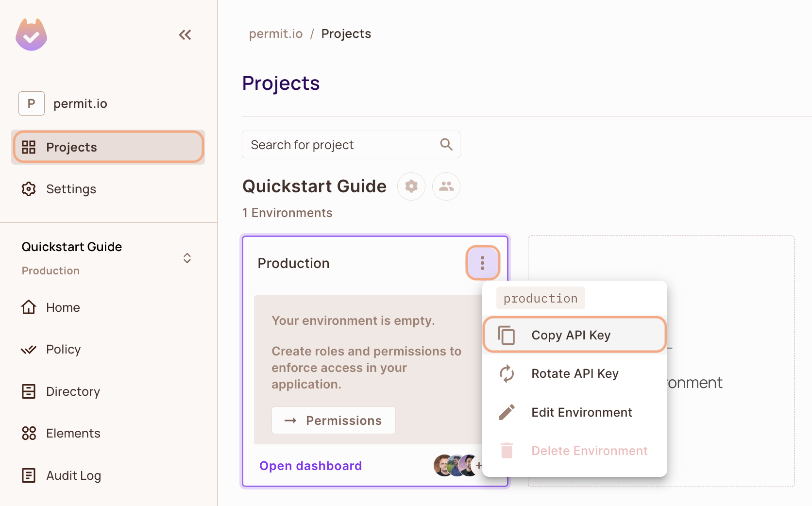Click the Home icon in the sidebar

pos(29,307)
